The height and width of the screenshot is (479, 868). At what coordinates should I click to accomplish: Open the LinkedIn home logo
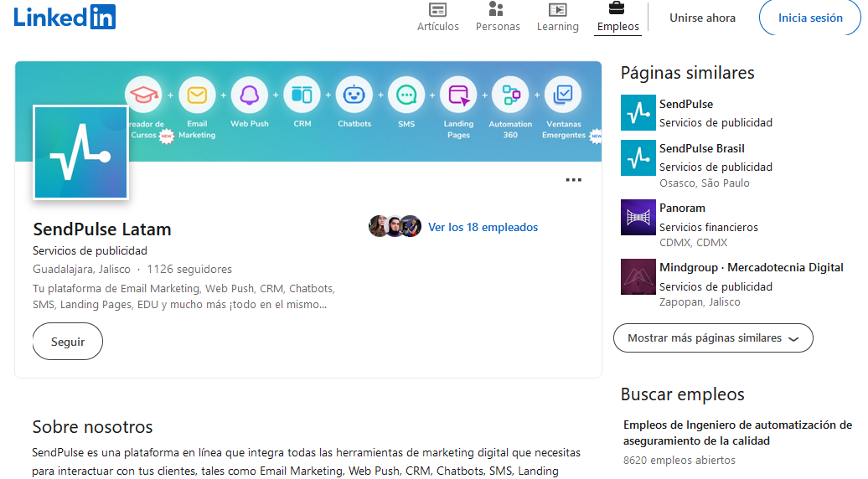pos(65,17)
